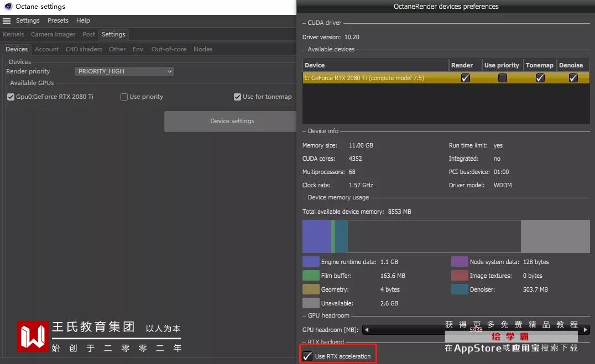Viewport: 595px width, 364px height.
Task: Toggle the Use RTX acceleration checkbox
Action: click(x=307, y=356)
